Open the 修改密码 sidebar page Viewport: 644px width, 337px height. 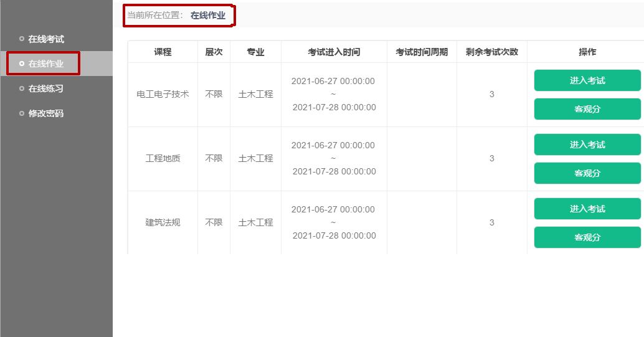click(45, 113)
